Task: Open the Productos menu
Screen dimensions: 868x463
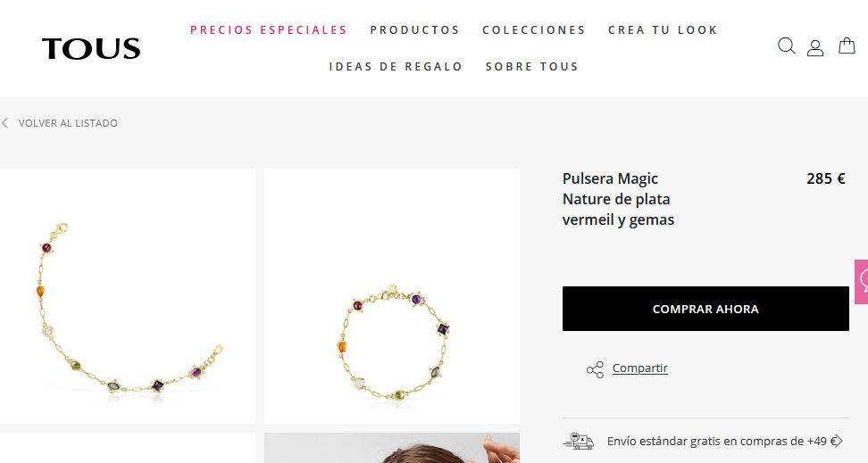Action: pyautogui.click(x=414, y=29)
